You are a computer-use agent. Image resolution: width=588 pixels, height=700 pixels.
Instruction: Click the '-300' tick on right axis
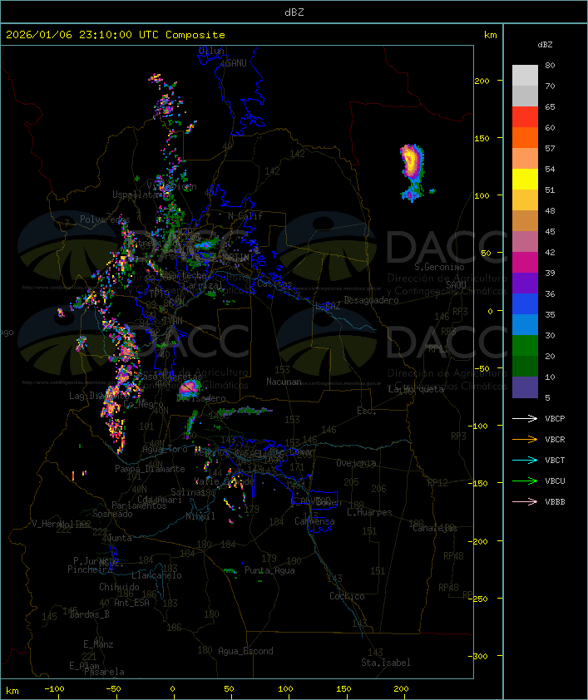[477, 656]
